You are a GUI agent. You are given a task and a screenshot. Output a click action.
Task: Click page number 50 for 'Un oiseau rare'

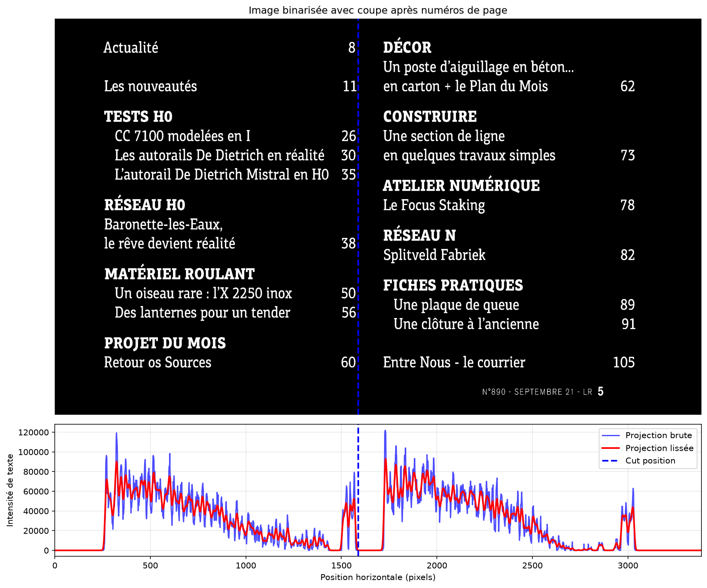click(349, 293)
